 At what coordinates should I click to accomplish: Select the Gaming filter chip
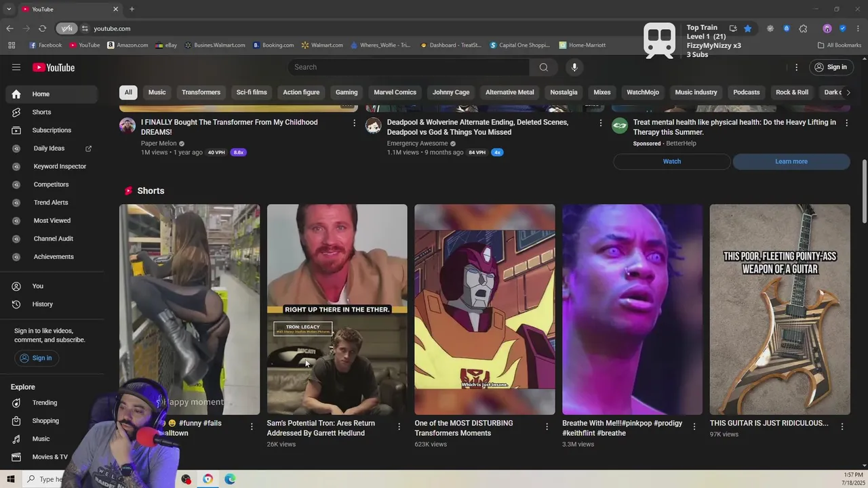(347, 92)
